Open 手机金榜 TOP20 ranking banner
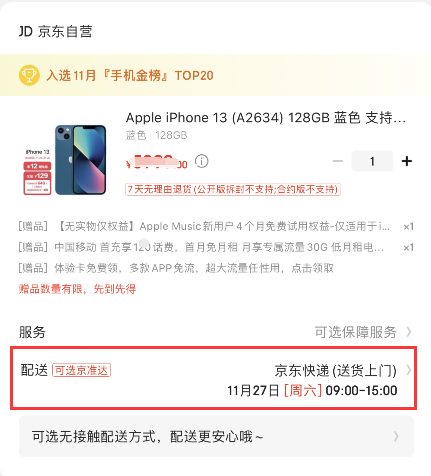 (x=215, y=75)
